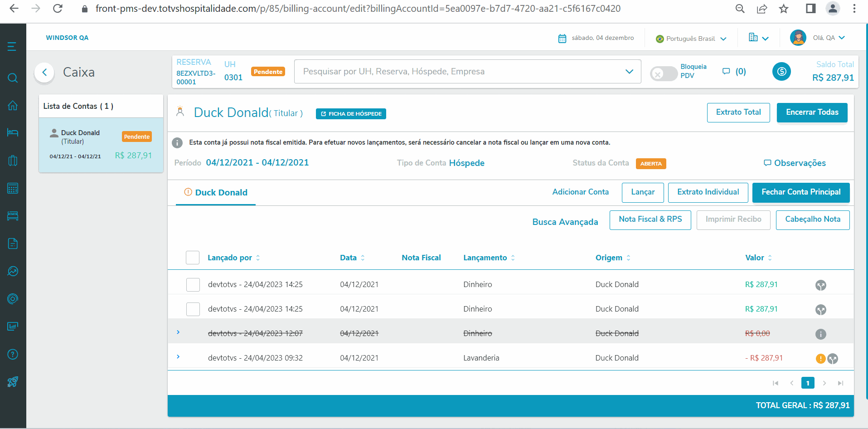
Task: Bookmark page with browser star icon
Action: (x=784, y=9)
